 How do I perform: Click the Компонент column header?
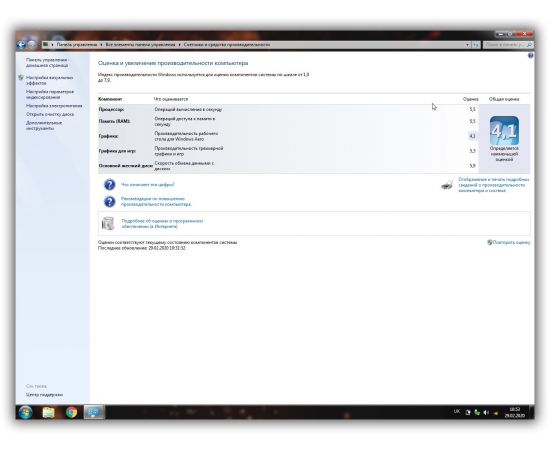click(110, 99)
